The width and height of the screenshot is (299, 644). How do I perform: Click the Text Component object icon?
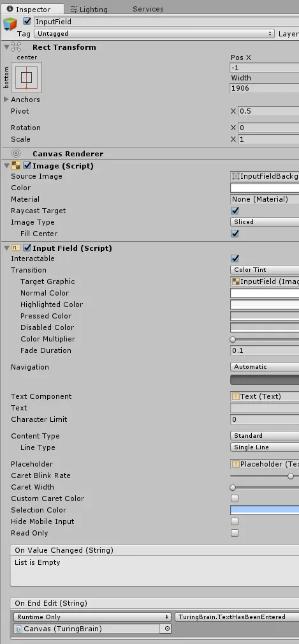point(236,396)
